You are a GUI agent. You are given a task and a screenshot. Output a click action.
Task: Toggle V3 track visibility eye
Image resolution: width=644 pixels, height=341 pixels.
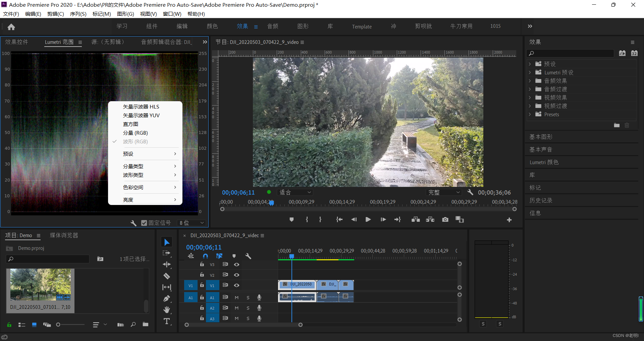pyautogui.click(x=236, y=265)
